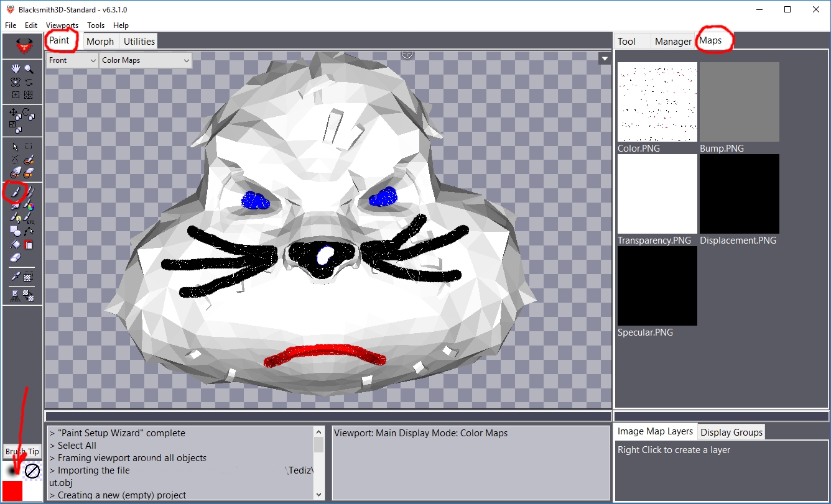Select the eraser tool
This screenshot has width=831, height=504.
click(16, 258)
